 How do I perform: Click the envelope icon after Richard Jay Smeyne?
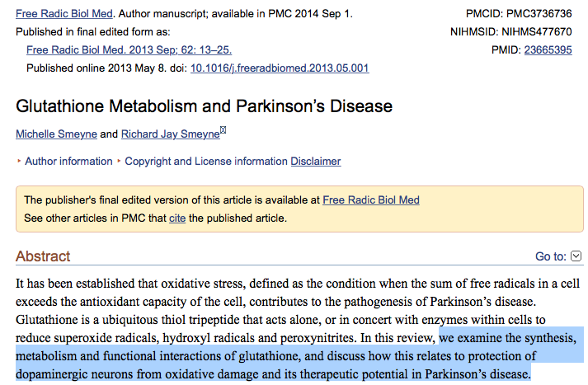pos(223,131)
